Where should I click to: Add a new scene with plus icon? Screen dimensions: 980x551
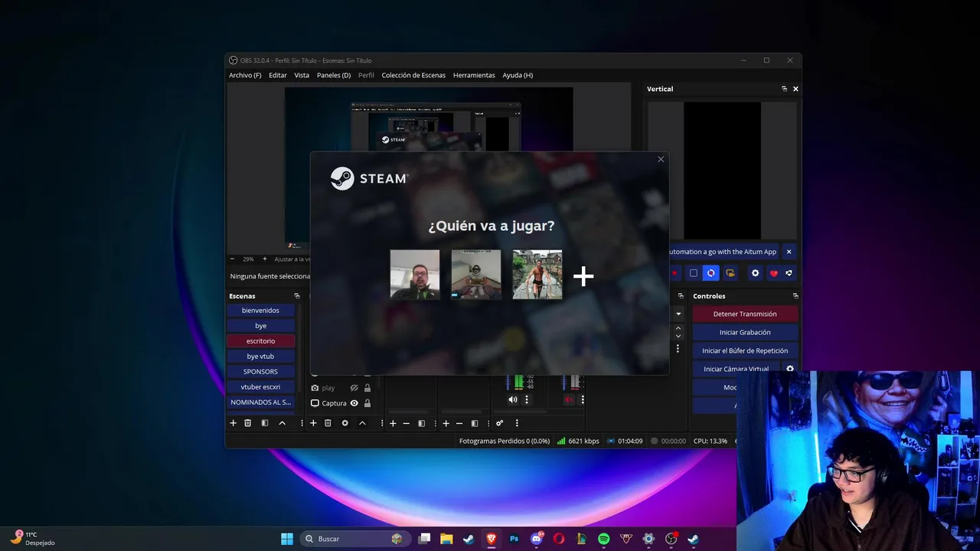coord(234,423)
